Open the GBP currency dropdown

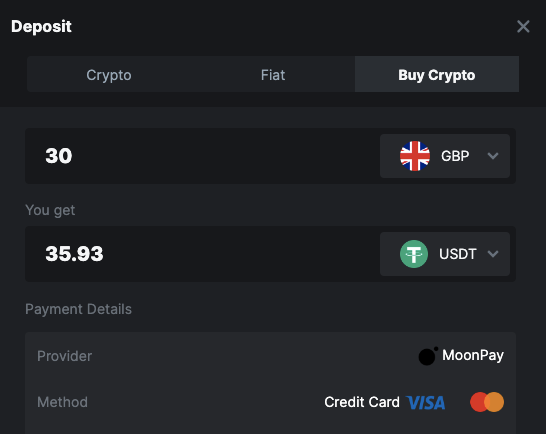(x=445, y=156)
